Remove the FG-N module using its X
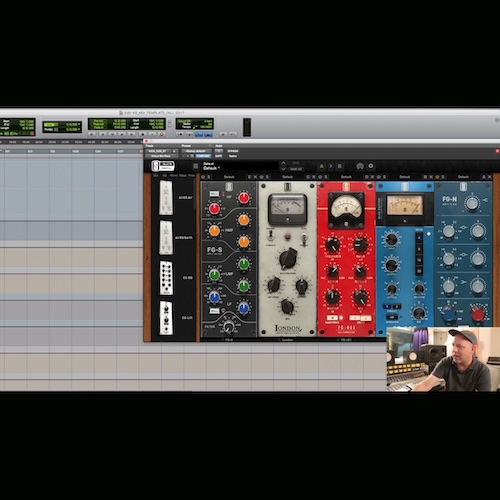The image size is (500, 500). point(490,177)
